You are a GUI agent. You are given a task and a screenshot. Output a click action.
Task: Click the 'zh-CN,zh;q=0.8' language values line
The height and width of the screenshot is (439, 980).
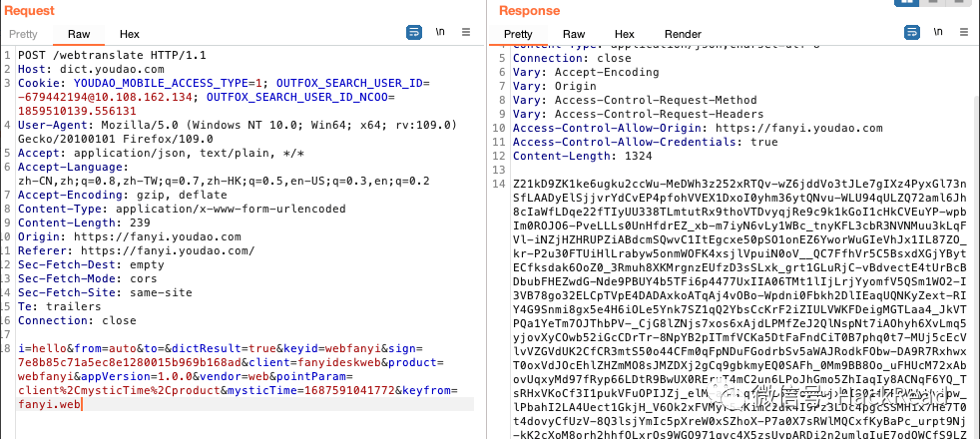pos(224,182)
